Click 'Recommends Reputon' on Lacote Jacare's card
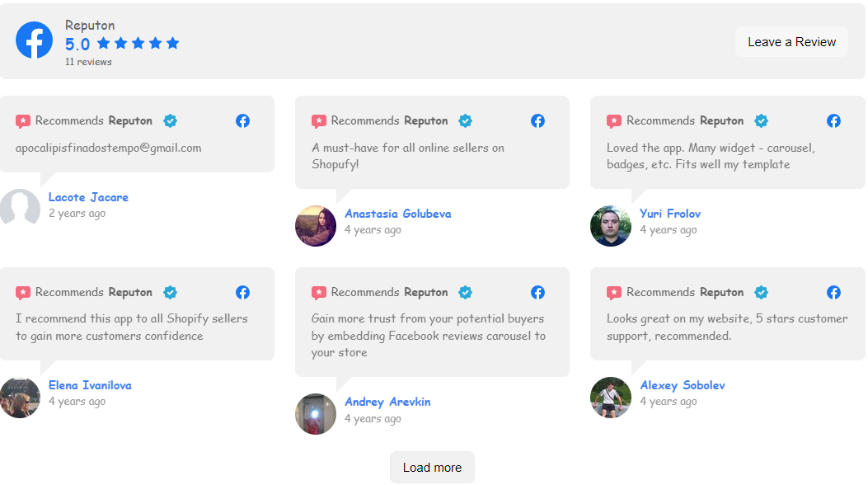This screenshot has height=485, width=868. point(93,120)
